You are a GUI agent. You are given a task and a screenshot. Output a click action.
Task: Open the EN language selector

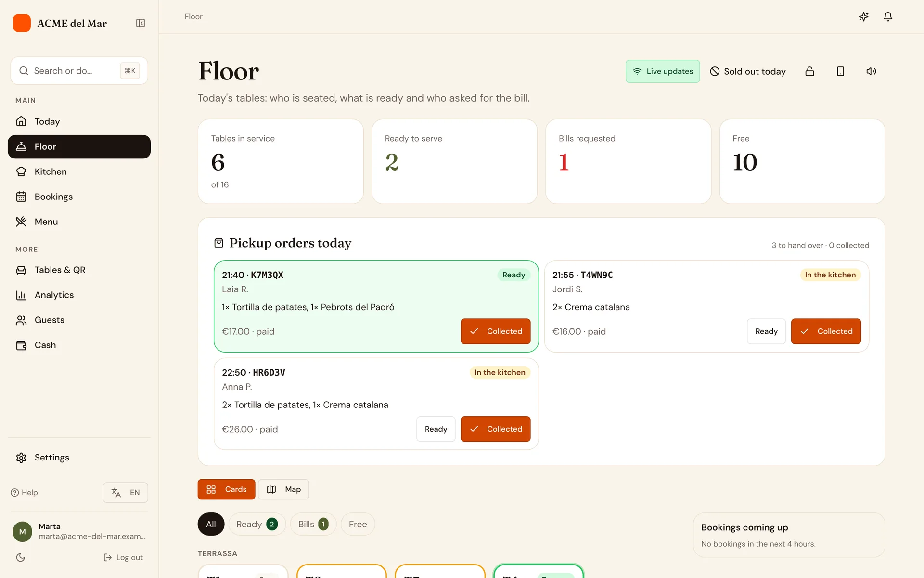point(125,492)
